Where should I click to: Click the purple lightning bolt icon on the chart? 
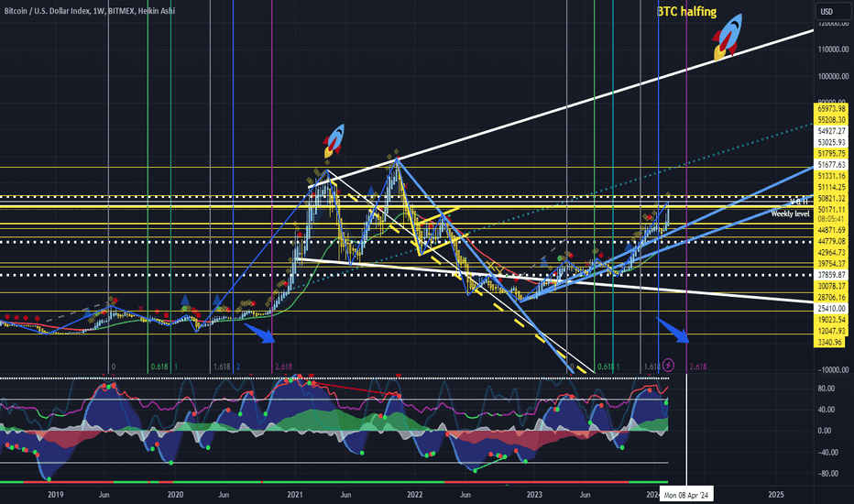[x=668, y=365]
